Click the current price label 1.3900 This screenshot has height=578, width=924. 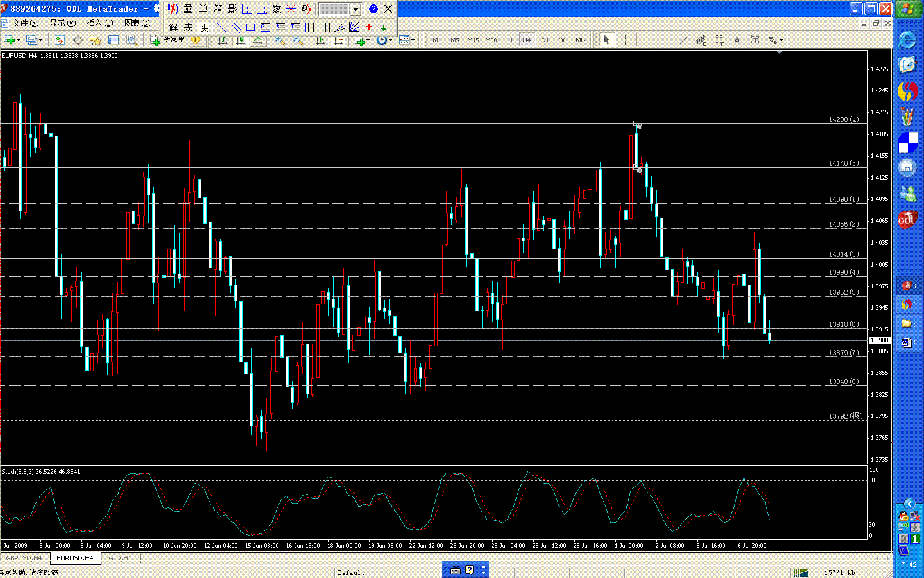(879, 340)
